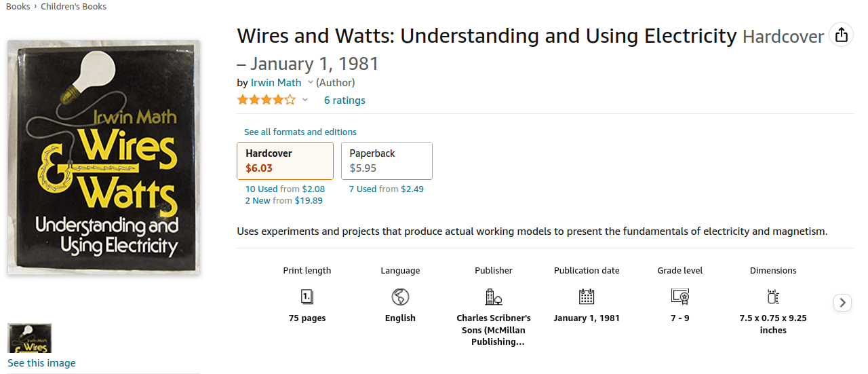
Task: Show next product details with right arrow
Action: coord(842,303)
